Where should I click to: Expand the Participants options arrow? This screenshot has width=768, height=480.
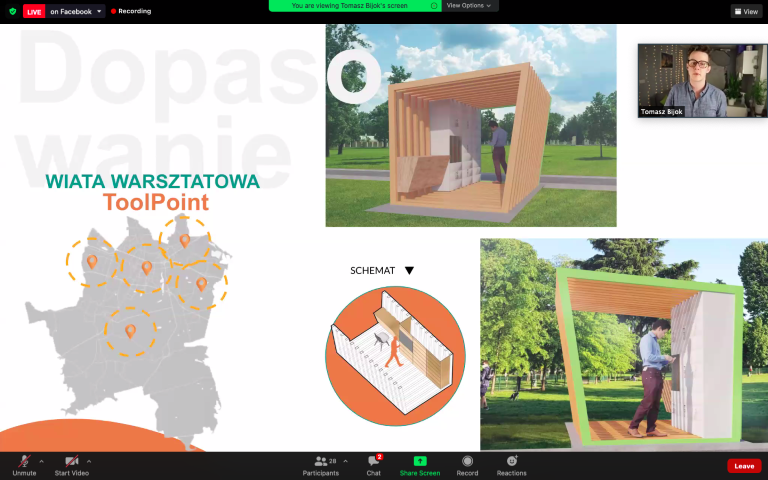pyautogui.click(x=345, y=461)
